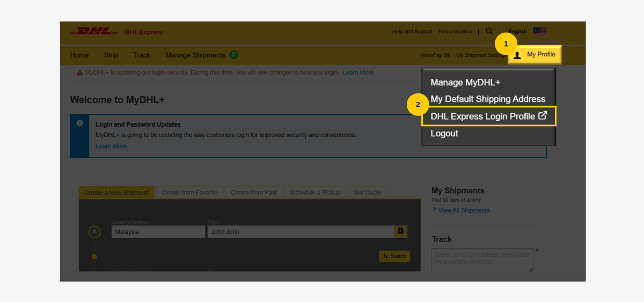The width and height of the screenshot is (644, 302).
Task: Click the DHL logo
Action: coord(94,32)
